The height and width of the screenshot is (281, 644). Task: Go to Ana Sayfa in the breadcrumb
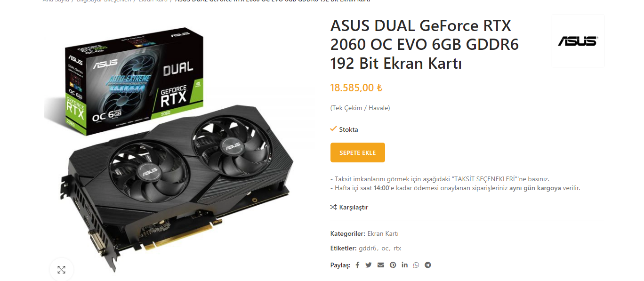pyautogui.click(x=56, y=1)
